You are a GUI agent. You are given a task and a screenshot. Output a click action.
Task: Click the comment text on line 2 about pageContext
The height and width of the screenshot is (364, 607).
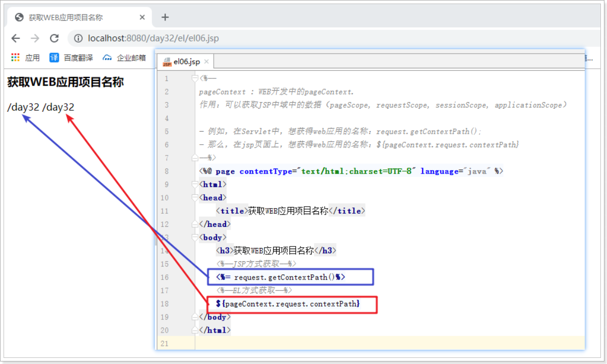[277, 92]
